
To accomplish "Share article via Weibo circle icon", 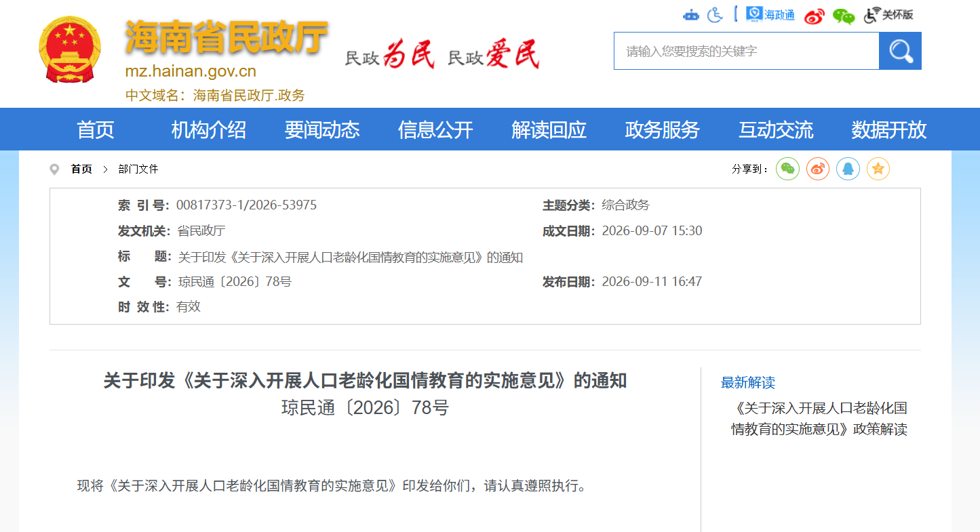I will click(x=818, y=169).
